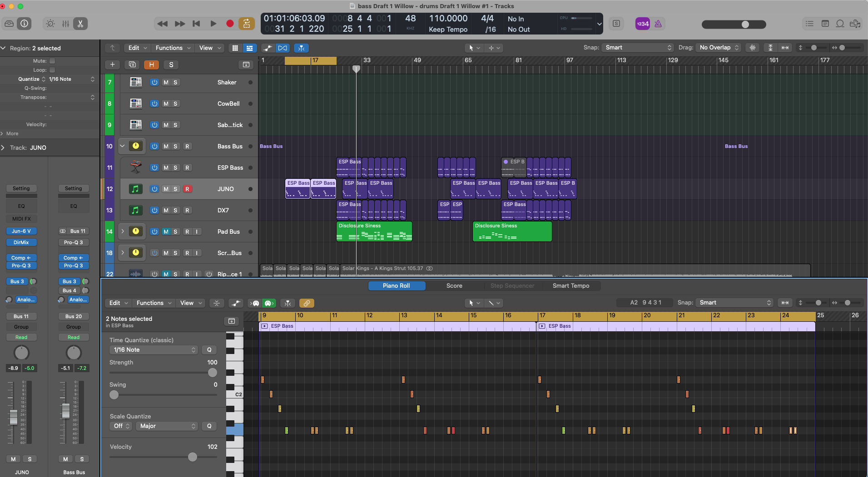Click the Rewind transport button
Screen dimensions: 868x477
pyautogui.click(x=162, y=24)
